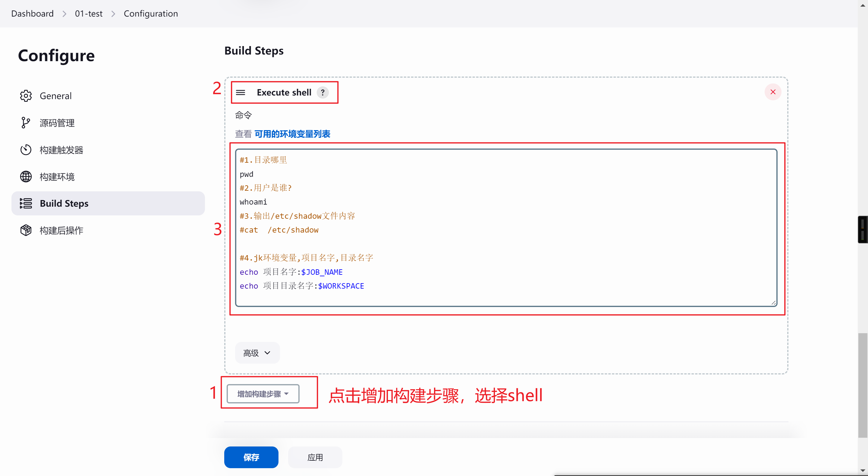Click the build environment globe icon
The height and width of the screenshot is (476, 868).
coord(26,177)
